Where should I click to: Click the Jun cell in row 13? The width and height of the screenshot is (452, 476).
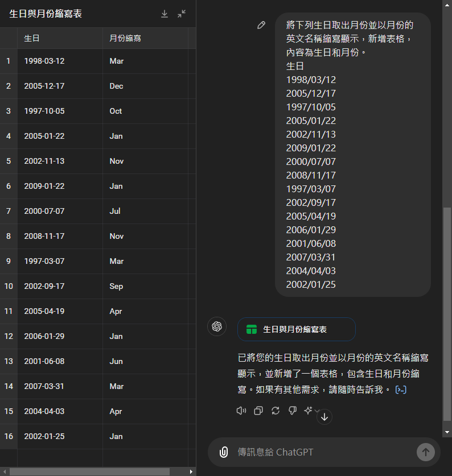click(x=145, y=361)
